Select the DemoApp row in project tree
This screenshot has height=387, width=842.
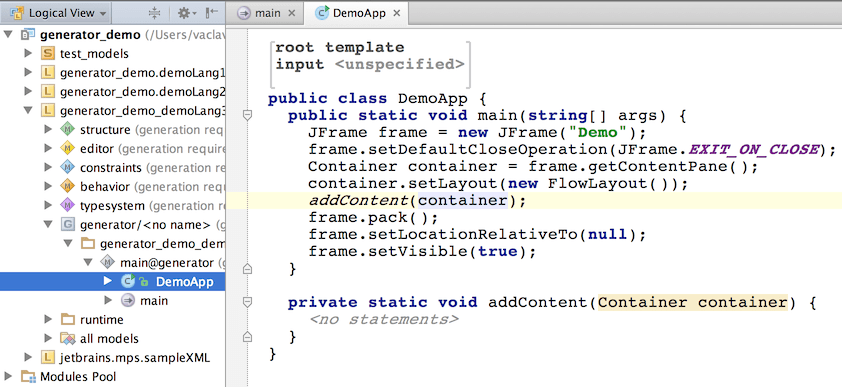(x=113, y=281)
